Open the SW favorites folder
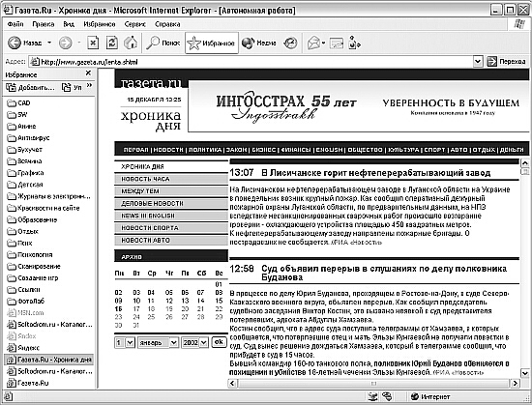The width and height of the screenshot is (532, 405). pyautogui.click(x=17, y=115)
